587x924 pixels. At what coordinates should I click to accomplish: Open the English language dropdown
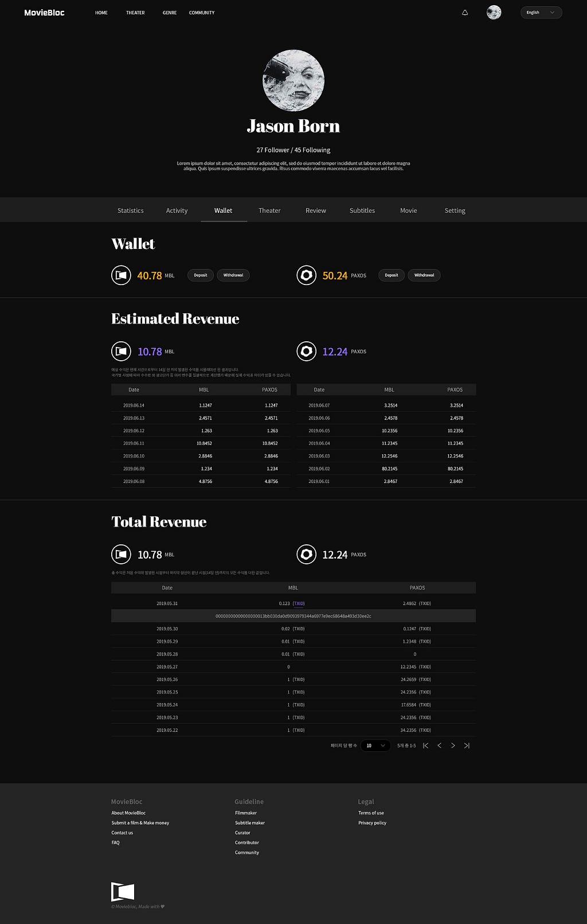point(541,13)
